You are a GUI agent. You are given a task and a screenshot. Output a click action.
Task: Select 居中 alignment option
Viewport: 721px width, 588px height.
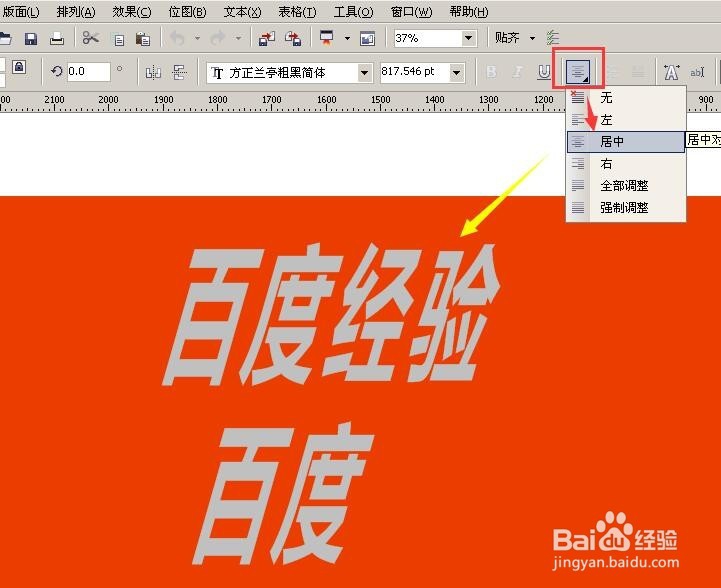point(626,142)
